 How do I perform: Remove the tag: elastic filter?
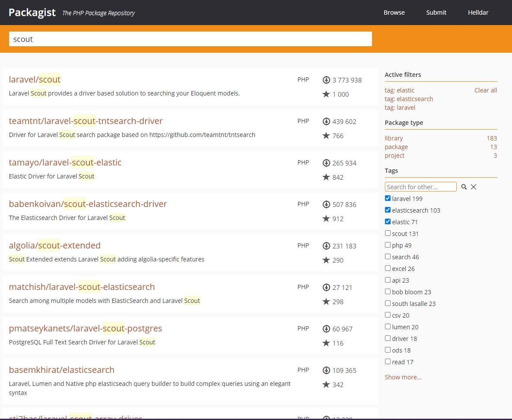click(x=399, y=90)
